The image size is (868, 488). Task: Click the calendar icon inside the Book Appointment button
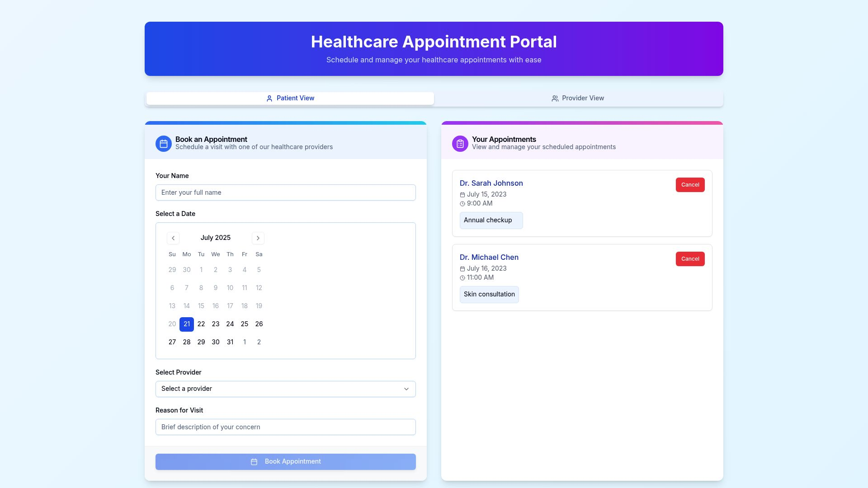pyautogui.click(x=255, y=461)
